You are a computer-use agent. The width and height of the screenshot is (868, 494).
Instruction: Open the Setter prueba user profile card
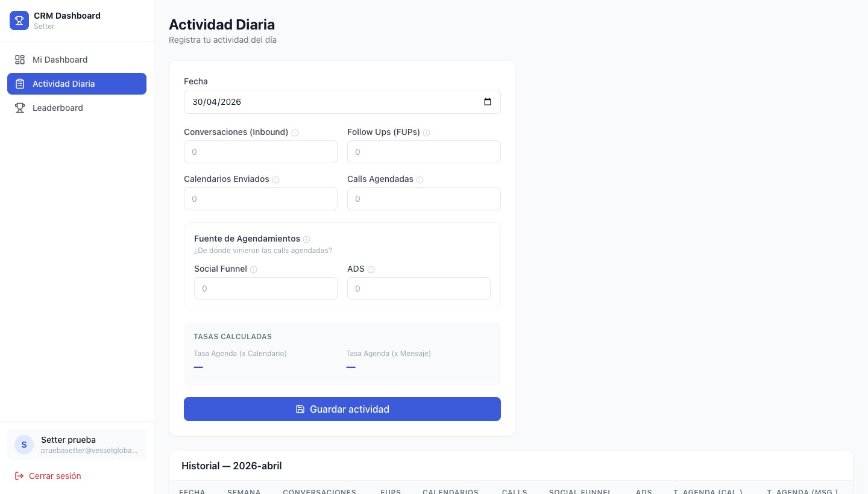(77, 445)
